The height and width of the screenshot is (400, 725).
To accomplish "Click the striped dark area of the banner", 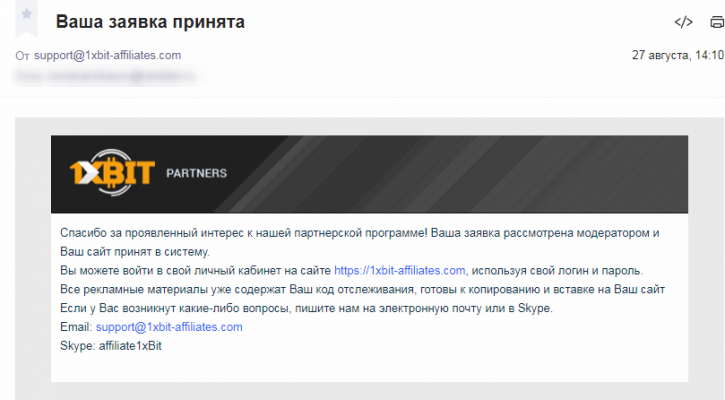I will click(462, 174).
